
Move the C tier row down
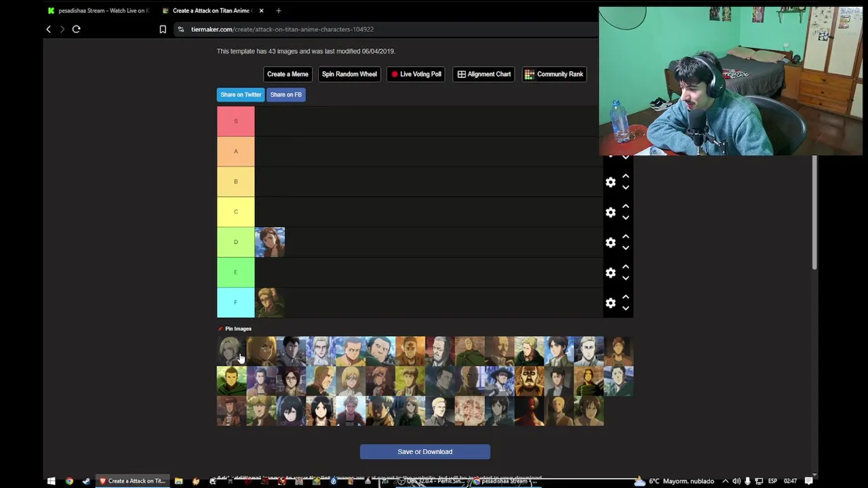click(x=626, y=218)
